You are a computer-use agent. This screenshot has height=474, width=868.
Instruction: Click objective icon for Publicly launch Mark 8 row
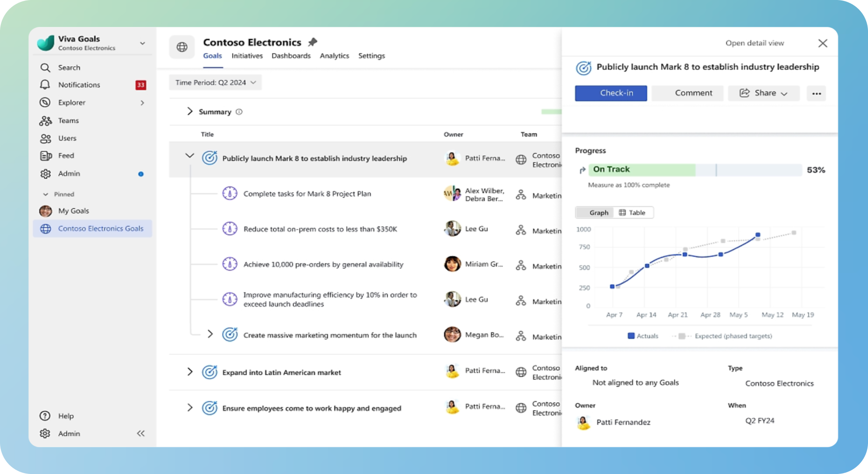[x=210, y=158]
